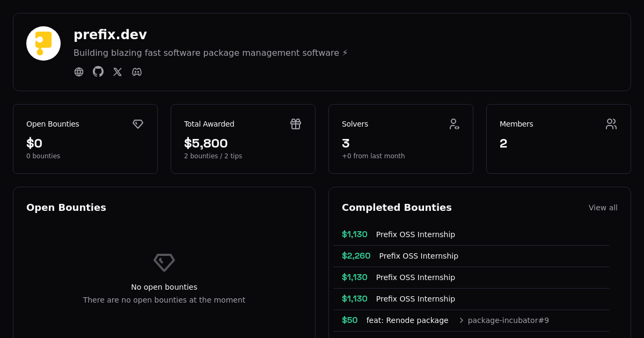Expand the chevron beside package-incubator#9
Viewport: 644px width, 338px height.
(461, 320)
